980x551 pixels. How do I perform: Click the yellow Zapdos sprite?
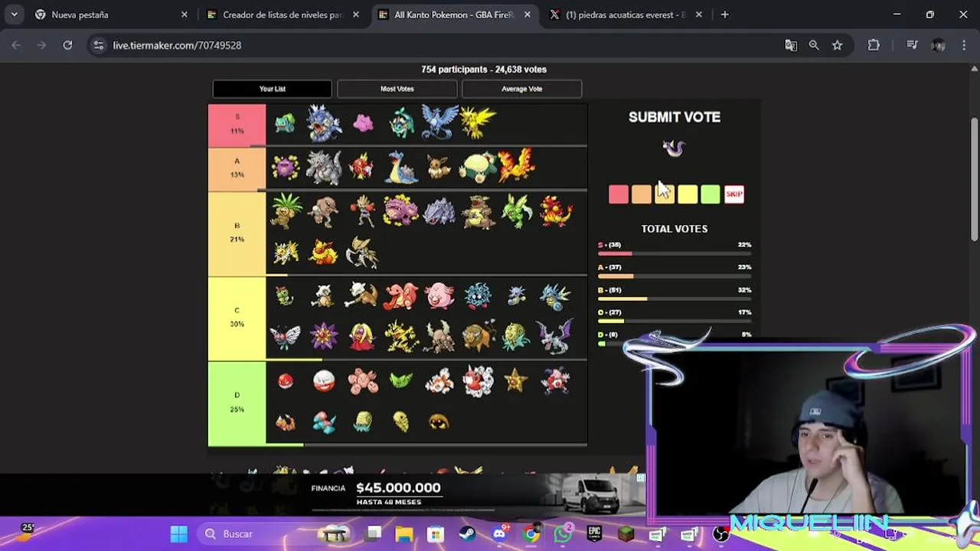[479, 122]
